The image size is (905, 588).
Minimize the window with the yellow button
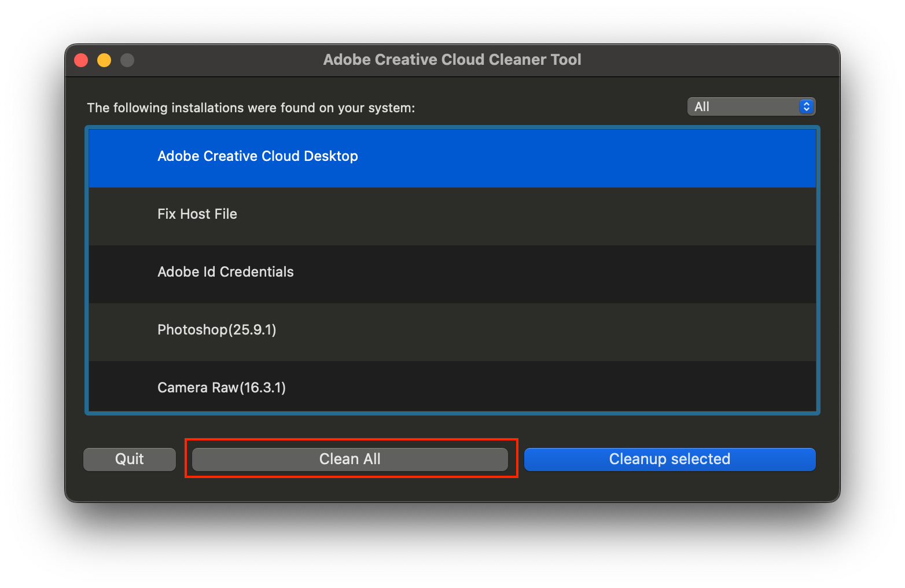[104, 60]
